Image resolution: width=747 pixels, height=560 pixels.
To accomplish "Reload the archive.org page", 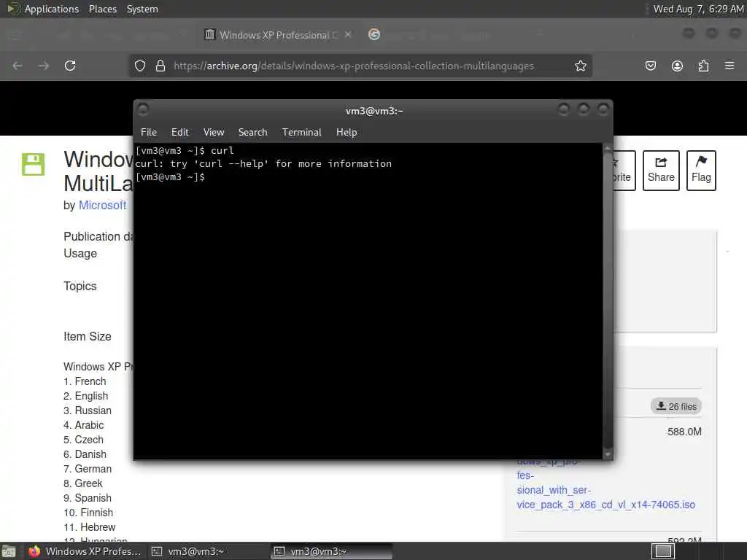I will [x=70, y=66].
